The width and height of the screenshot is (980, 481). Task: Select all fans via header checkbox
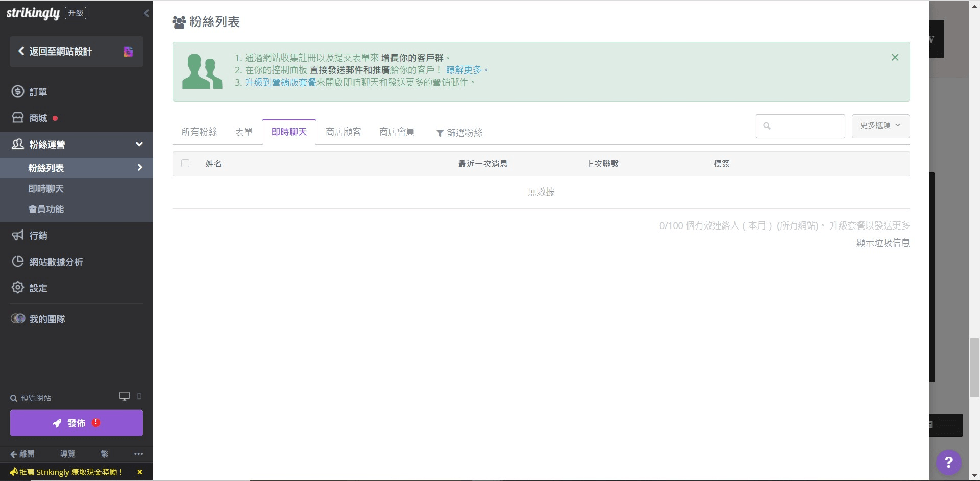click(185, 163)
